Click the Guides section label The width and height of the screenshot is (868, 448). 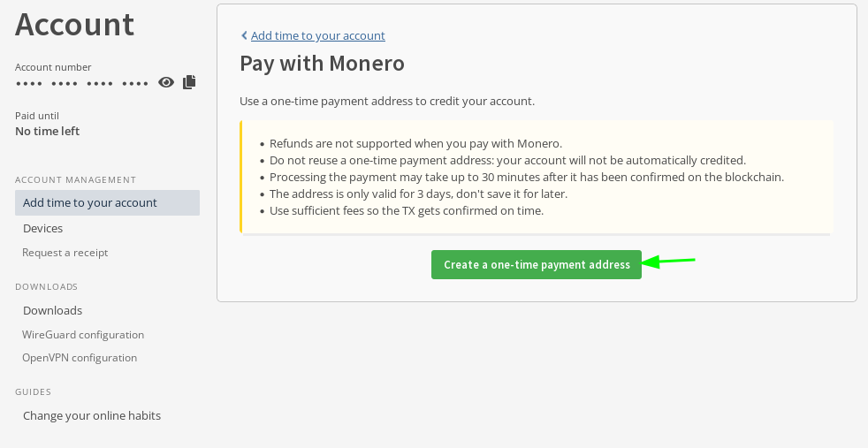(33, 392)
